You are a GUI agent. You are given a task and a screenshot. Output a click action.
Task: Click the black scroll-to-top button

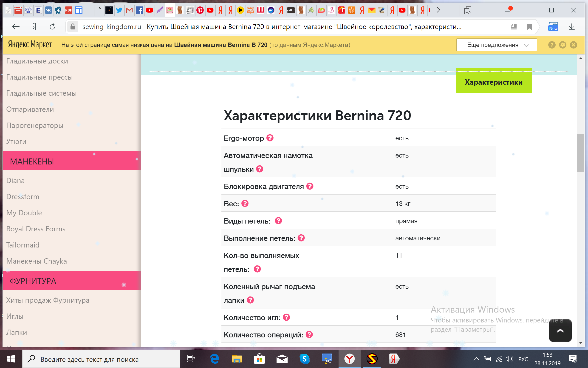(x=560, y=331)
